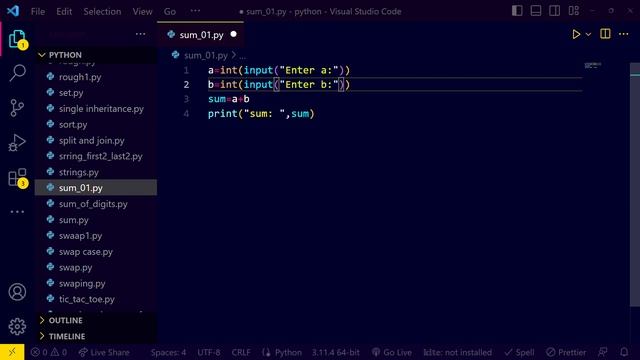Open sum.py from explorer
This screenshot has height=360, width=640.
96,220
